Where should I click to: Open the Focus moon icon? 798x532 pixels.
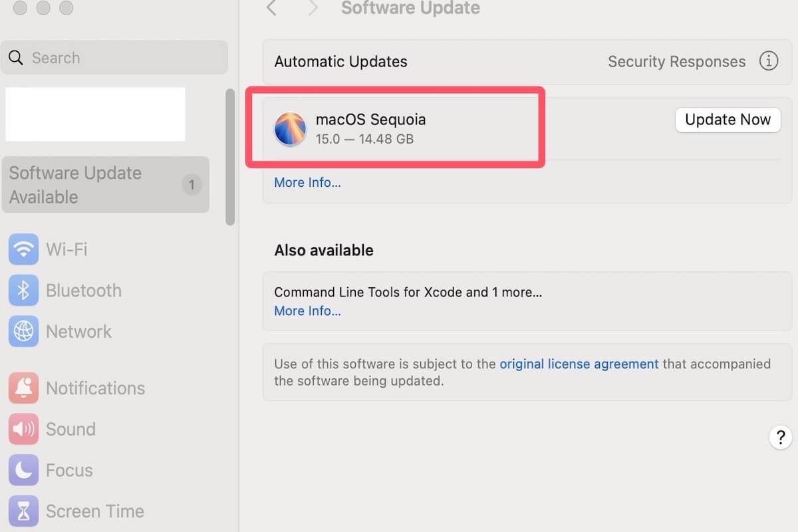pos(24,470)
